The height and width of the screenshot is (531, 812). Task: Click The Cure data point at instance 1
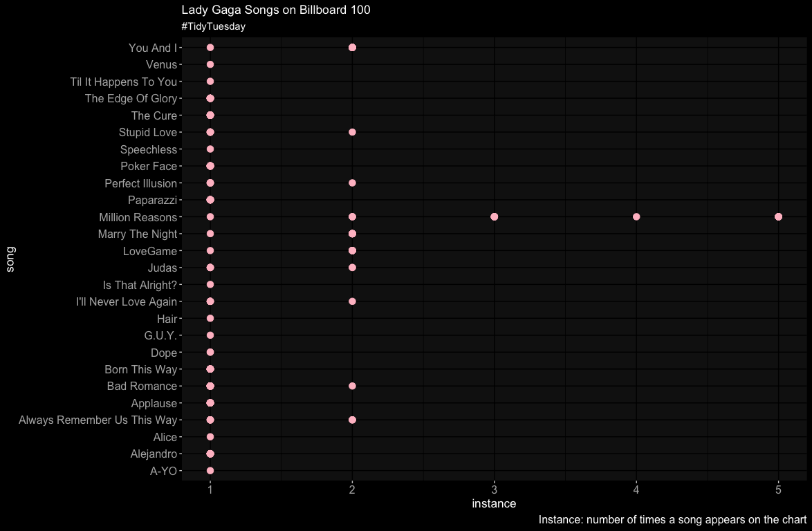tap(210, 115)
